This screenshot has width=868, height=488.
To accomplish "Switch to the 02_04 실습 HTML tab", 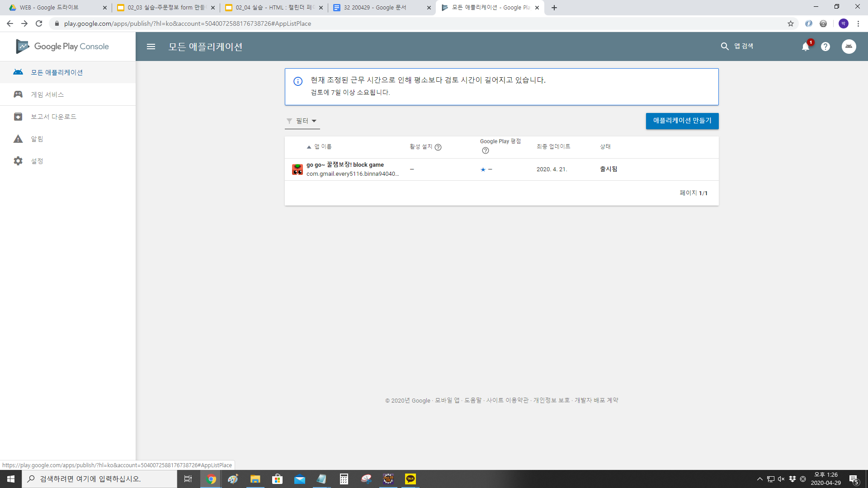I will click(274, 8).
